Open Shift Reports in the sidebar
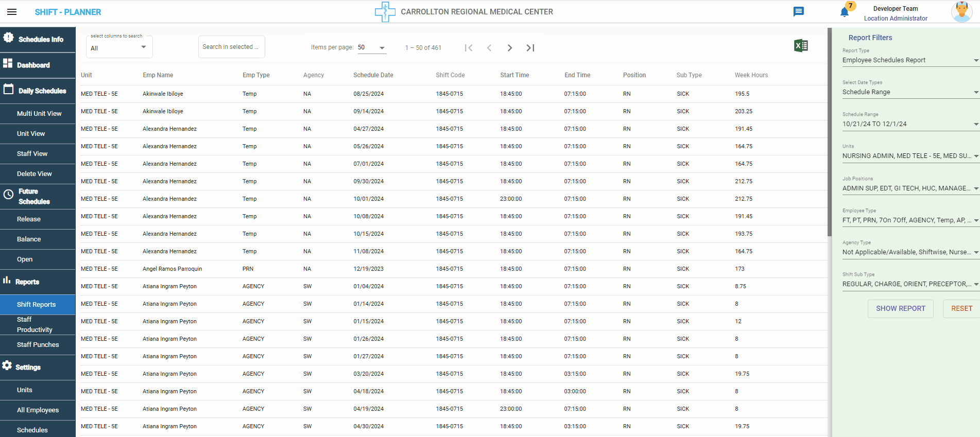980x437 pixels. point(36,305)
